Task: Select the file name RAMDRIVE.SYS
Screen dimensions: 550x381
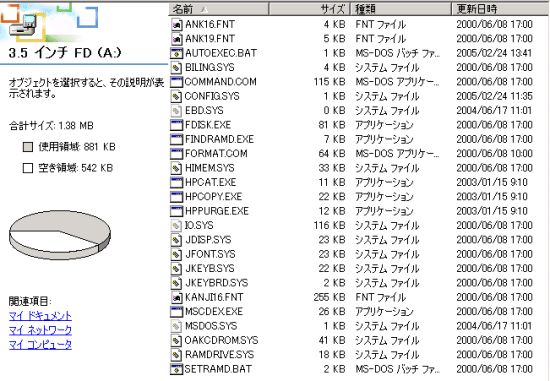Action: (220, 355)
